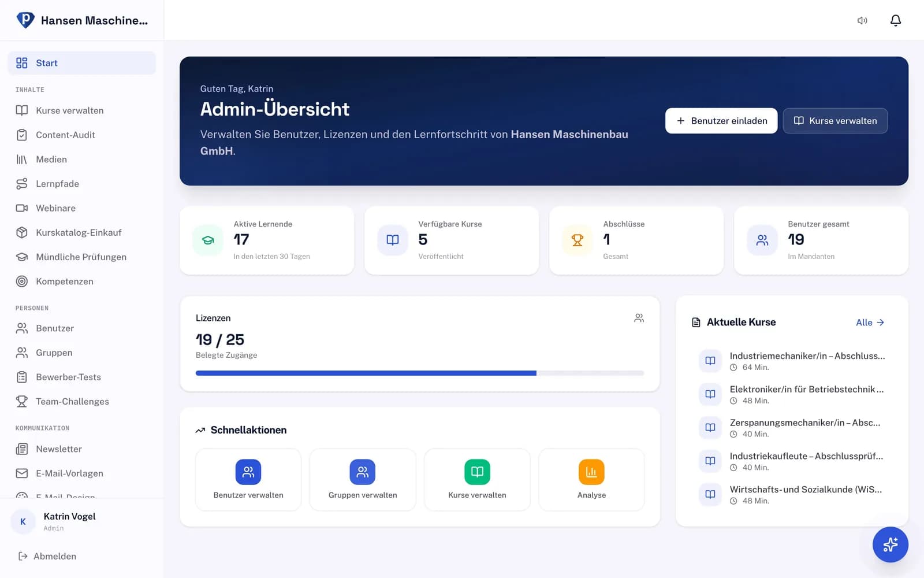Open Content-Audit from sidebar
Screen dimensions: 924x578
(82, 135)
